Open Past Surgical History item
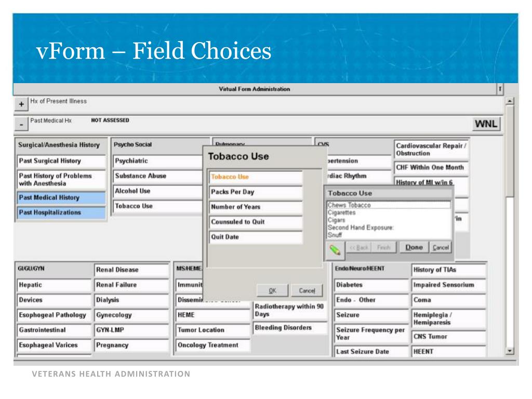Screen dimensions: 532x399 61,161
